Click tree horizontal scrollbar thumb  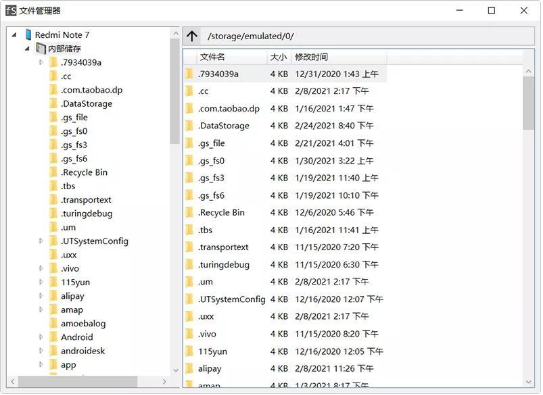78,382
